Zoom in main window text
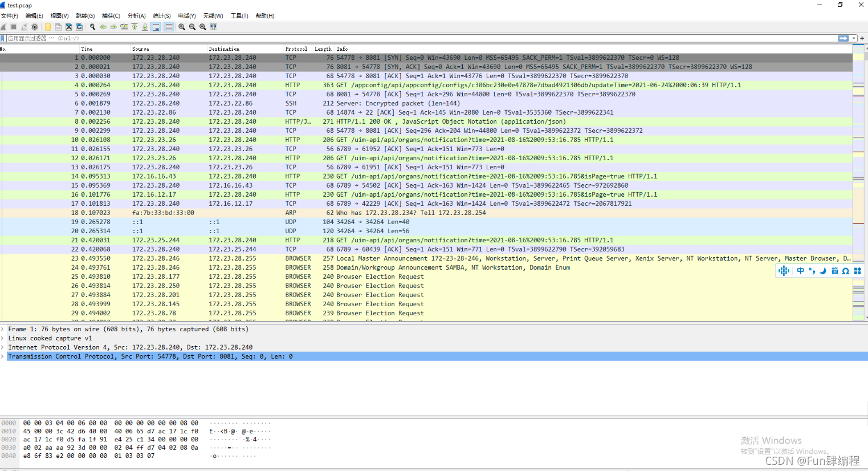This screenshot has height=471, width=868. (182, 27)
